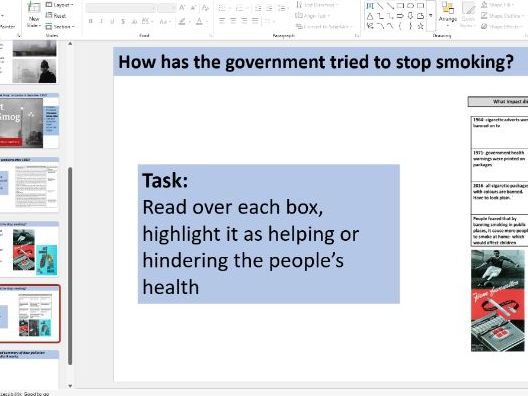Open the Section dropdown
This screenshot has width=528, height=396.
[60, 26]
